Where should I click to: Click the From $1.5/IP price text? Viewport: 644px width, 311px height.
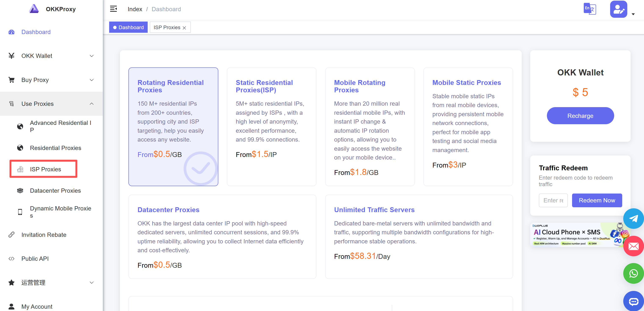point(256,154)
